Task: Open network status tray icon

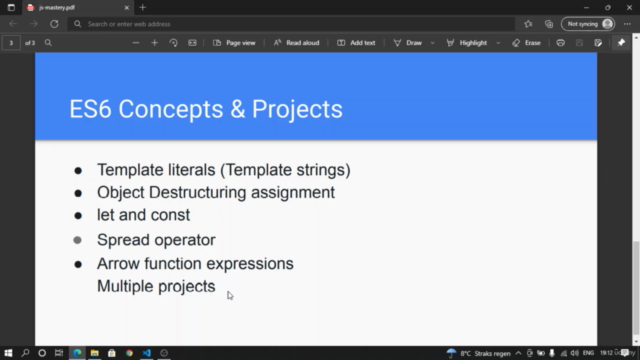Action: click(x=564, y=353)
